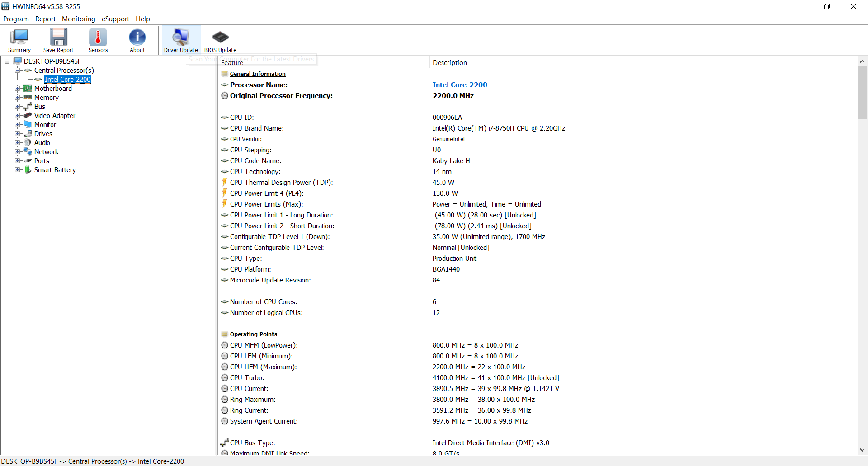
Task: Click the vertical scrollbar thumb
Action: [x=862, y=92]
